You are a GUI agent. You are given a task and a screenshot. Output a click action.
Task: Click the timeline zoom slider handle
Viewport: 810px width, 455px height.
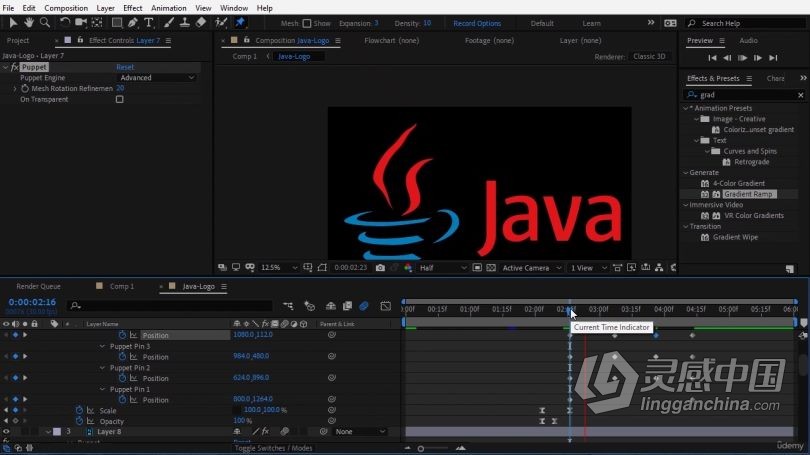click(x=421, y=448)
